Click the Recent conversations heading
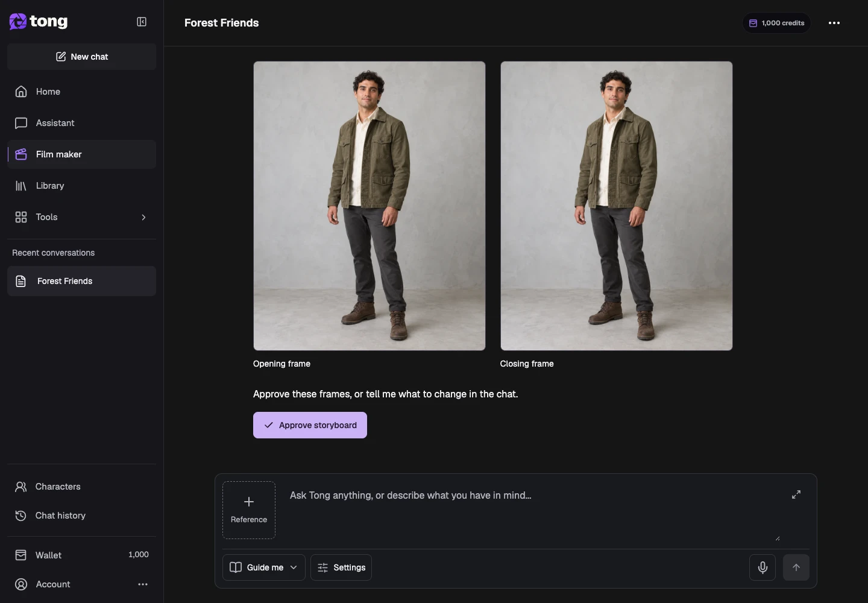Viewport: 868px width, 603px height. coord(54,253)
